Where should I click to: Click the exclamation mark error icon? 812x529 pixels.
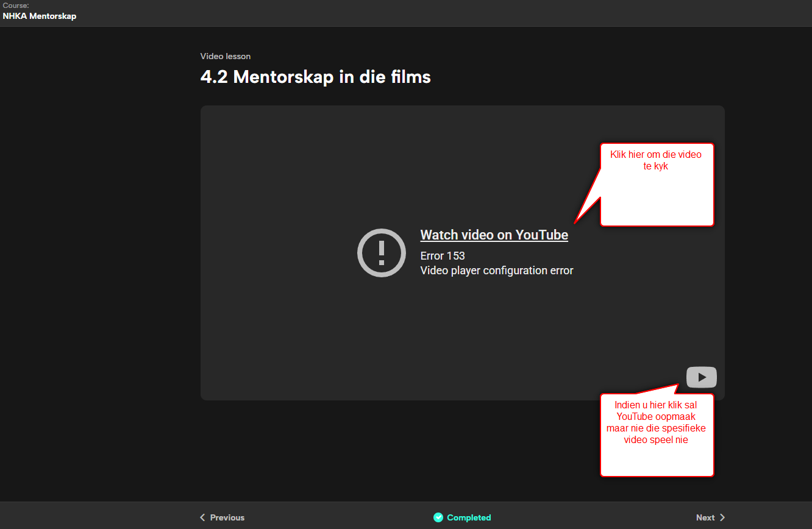(382, 253)
